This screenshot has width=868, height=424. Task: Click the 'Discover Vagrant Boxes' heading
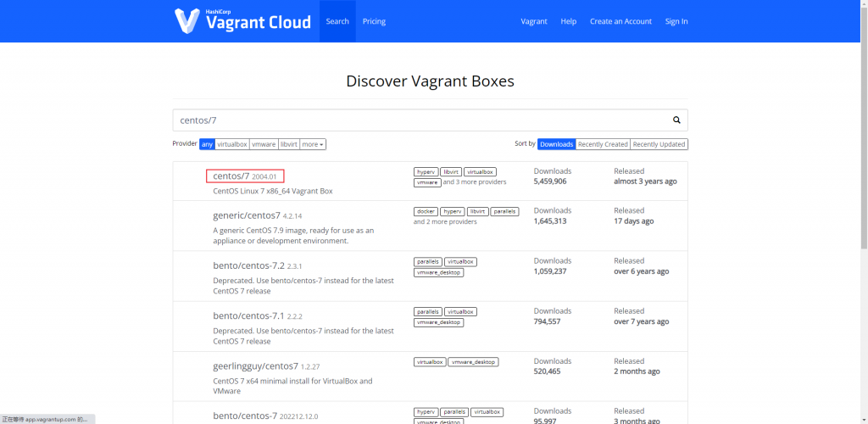click(430, 81)
